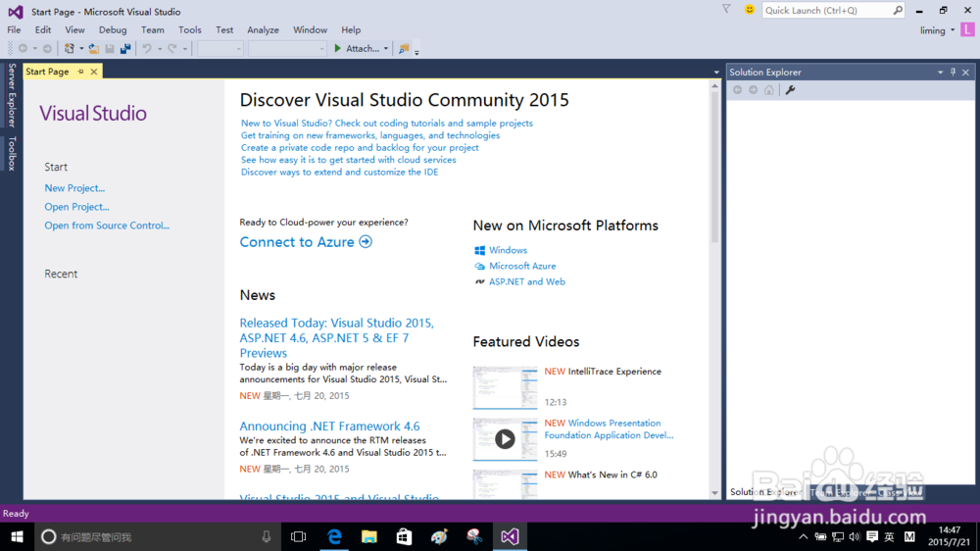
Task: Click the Open Project... link
Action: (76, 207)
